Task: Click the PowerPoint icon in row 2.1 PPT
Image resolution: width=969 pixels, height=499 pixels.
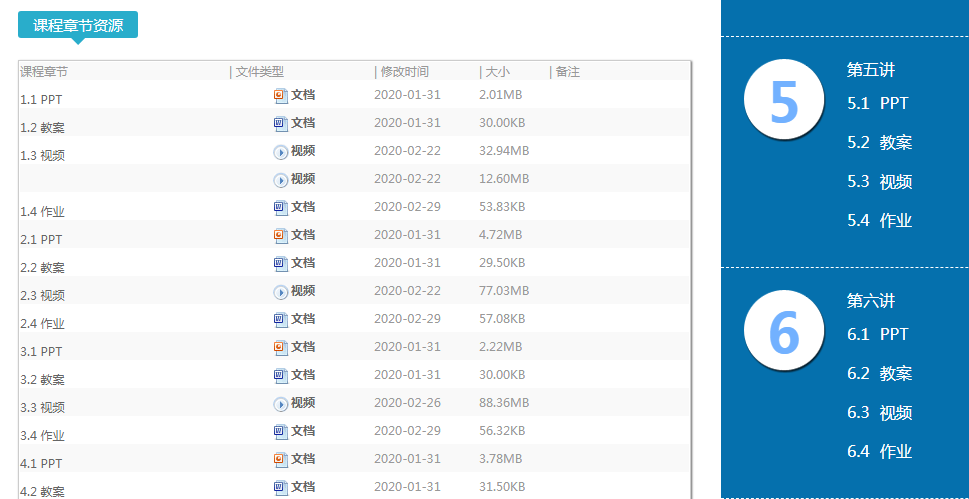Action: click(280, 235)
